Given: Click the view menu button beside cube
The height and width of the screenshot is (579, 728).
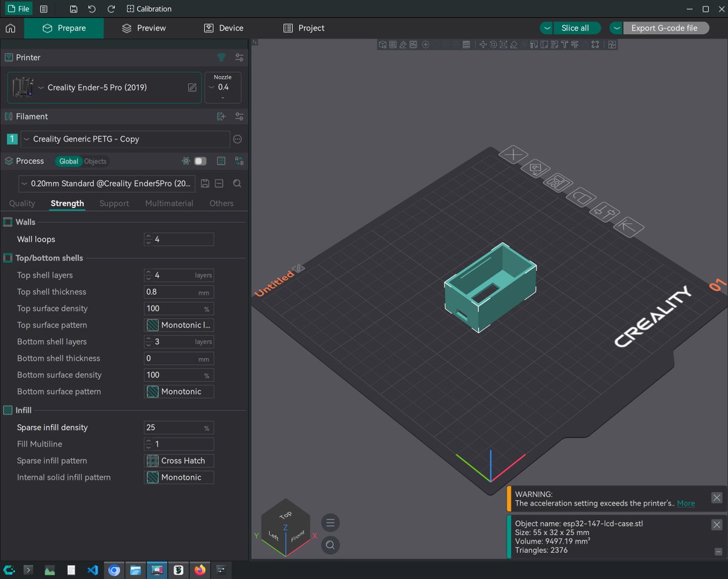Looking at the screenshot, I should tap(330, 523).
